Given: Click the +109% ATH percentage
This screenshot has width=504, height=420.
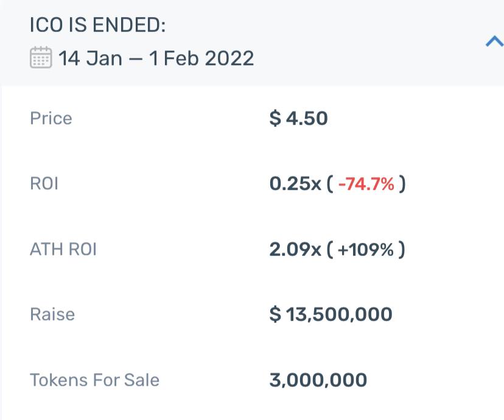Looking at the screenshot, I should pyautogui.click(x=366, y=250).
